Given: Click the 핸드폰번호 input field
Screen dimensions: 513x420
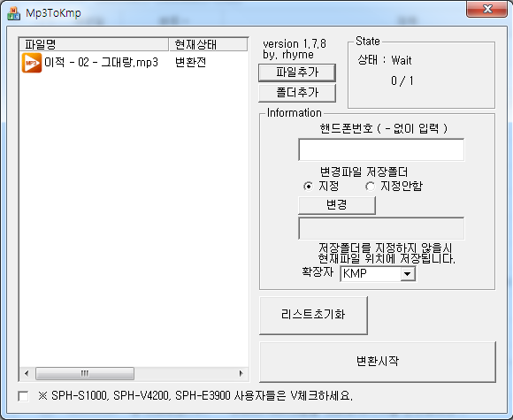Looking at the screenshot, I should tap(381, 149).
